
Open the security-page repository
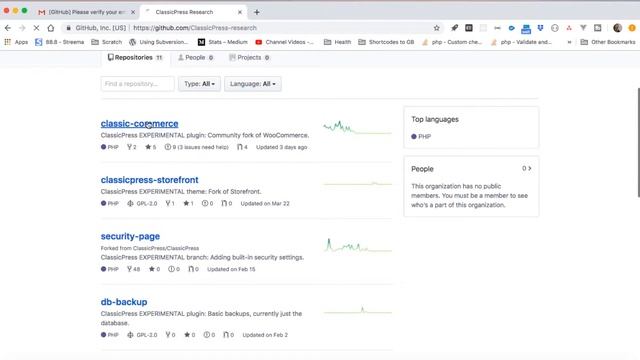130,236
